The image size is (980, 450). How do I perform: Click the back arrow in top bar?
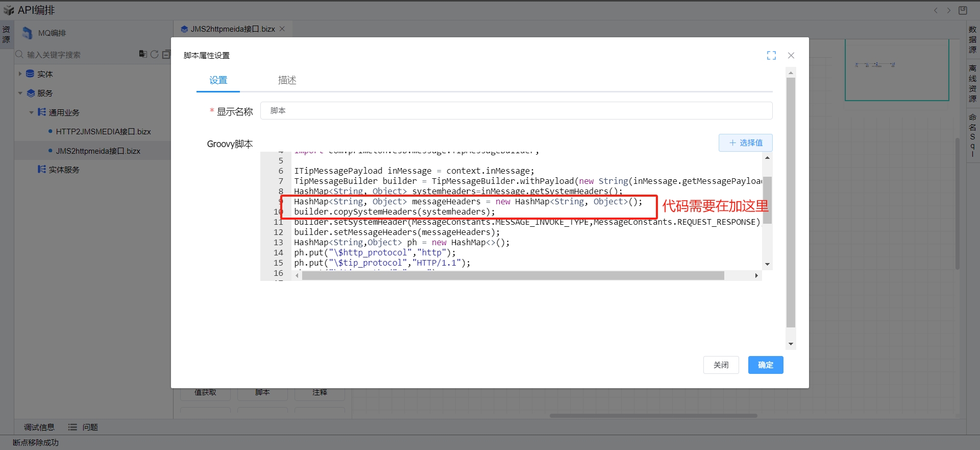[936, 10]
